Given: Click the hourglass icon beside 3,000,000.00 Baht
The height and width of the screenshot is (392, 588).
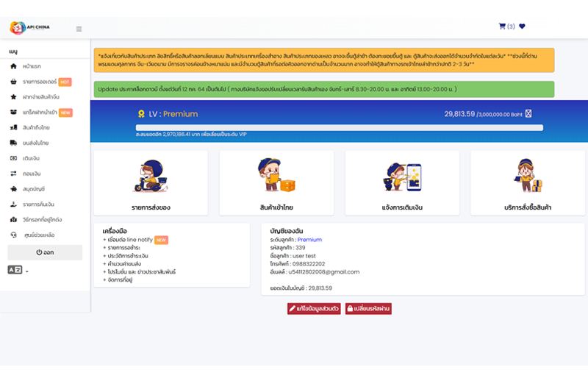Looking at the screenshot, I should pos(528,114).
